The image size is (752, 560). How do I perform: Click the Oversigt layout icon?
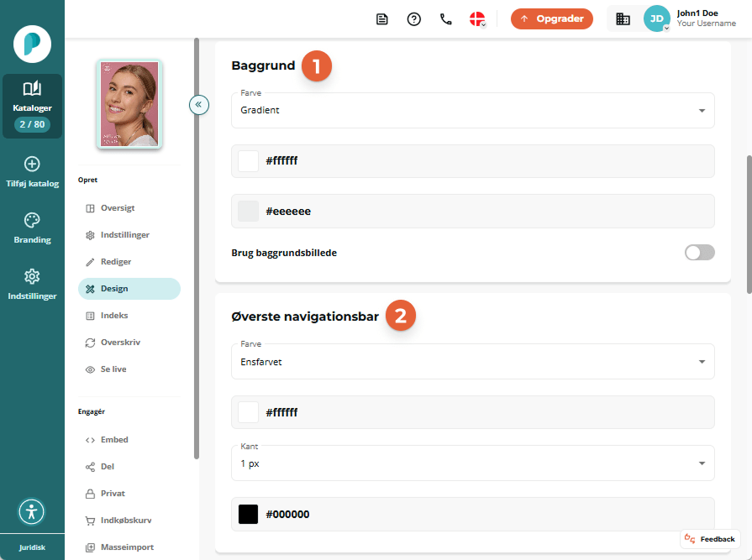[90, 208]
